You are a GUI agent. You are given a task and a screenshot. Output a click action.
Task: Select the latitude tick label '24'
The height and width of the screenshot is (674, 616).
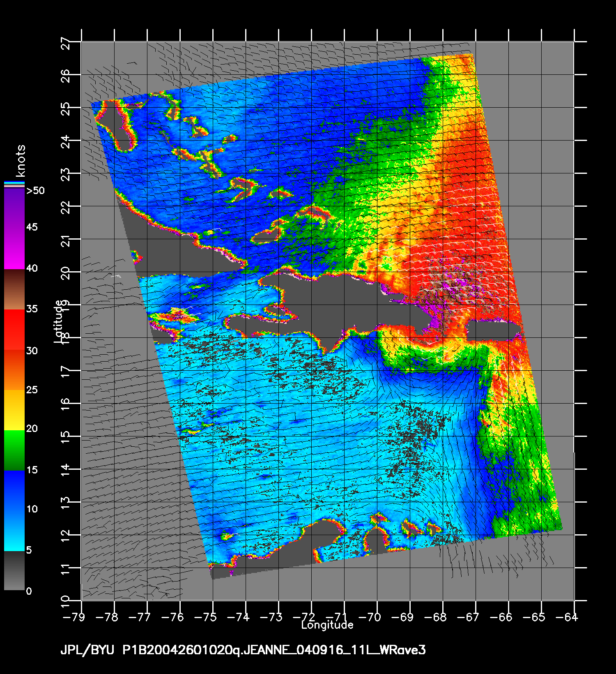click(65, 142)
